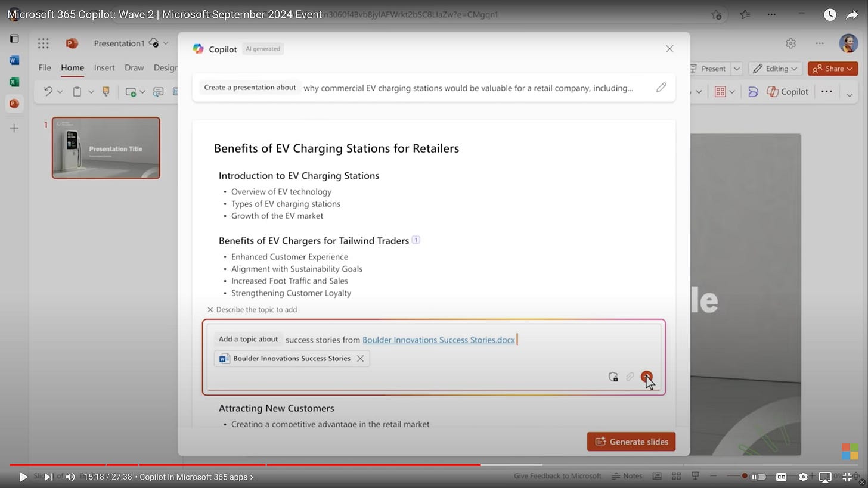
Task: Seek on YouTube video progress bar
Action: [433, 465]
